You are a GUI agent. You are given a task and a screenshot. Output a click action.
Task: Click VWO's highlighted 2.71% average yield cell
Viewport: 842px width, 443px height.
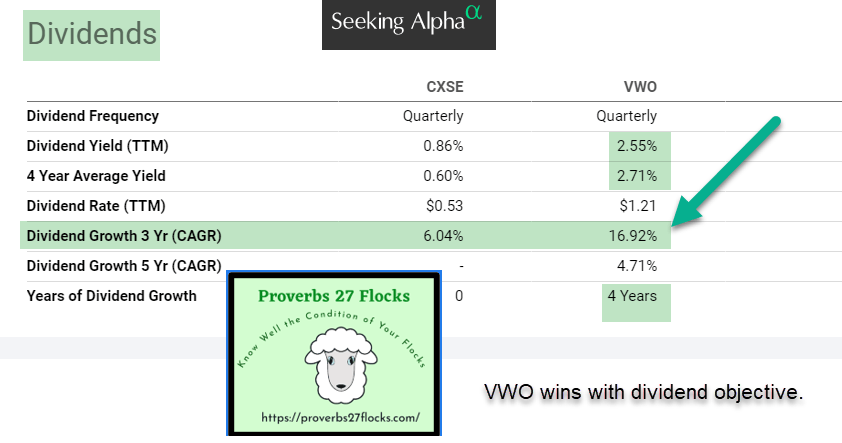(636, 176)
